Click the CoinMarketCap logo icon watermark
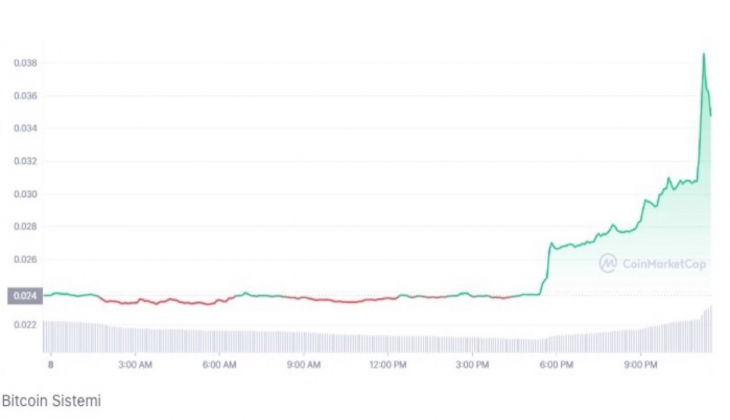Screen dimensions: 730x420 (609, 263)
